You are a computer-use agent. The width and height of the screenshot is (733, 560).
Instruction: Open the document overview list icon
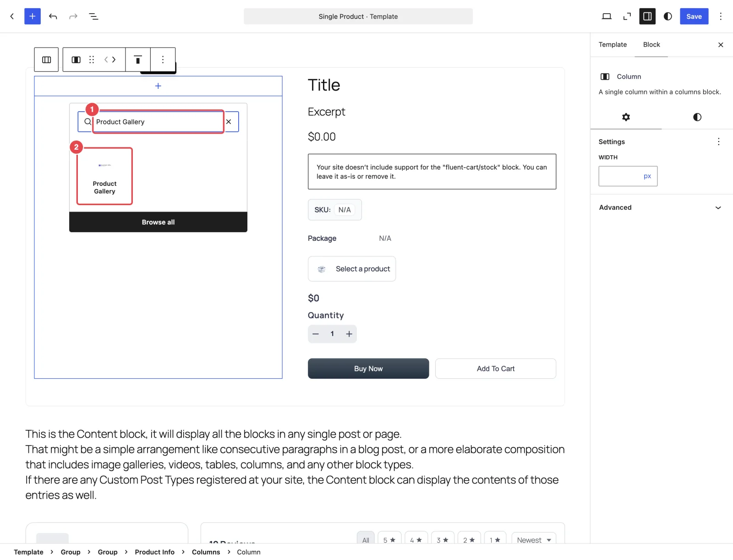[93, 16]
